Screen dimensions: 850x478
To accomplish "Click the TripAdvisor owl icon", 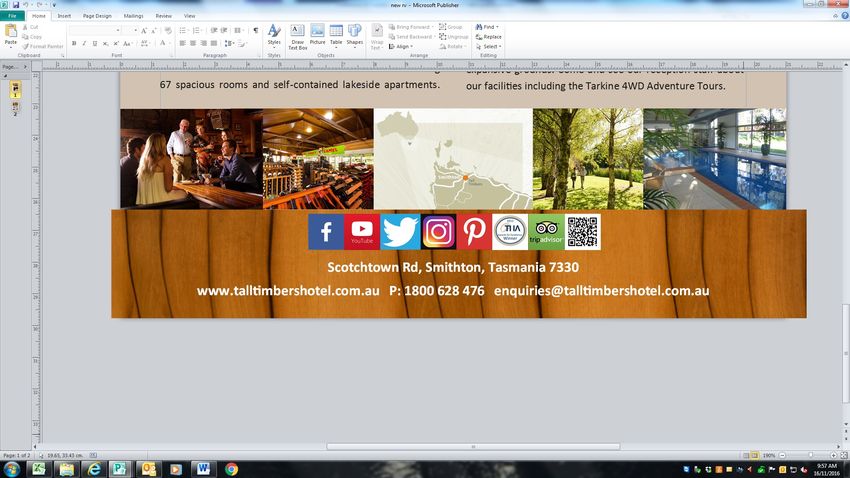I will (546, 232).
